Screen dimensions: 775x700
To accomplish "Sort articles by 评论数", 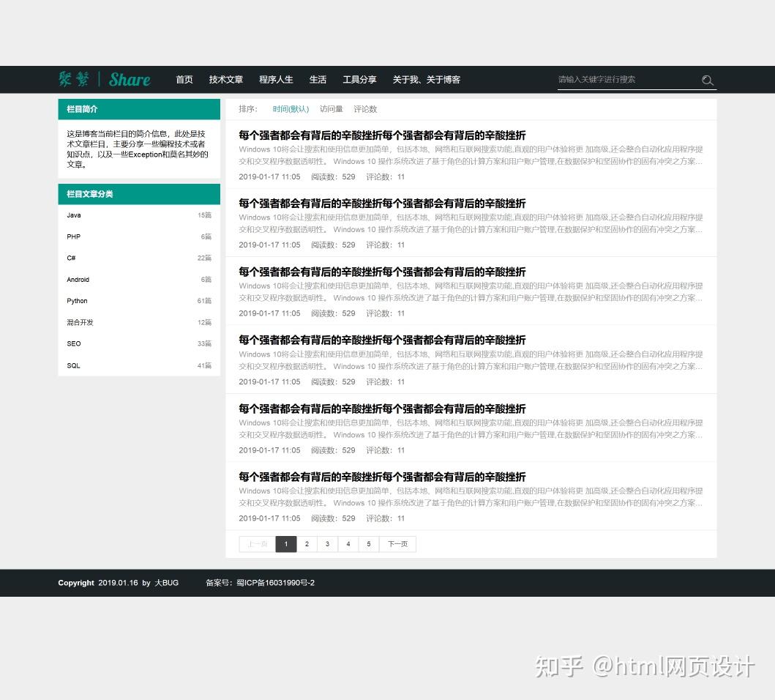I will [x=365, y=109].
